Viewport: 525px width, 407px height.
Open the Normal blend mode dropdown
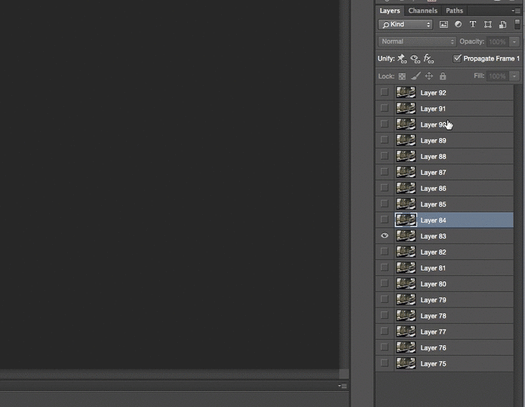pos(417,42)
